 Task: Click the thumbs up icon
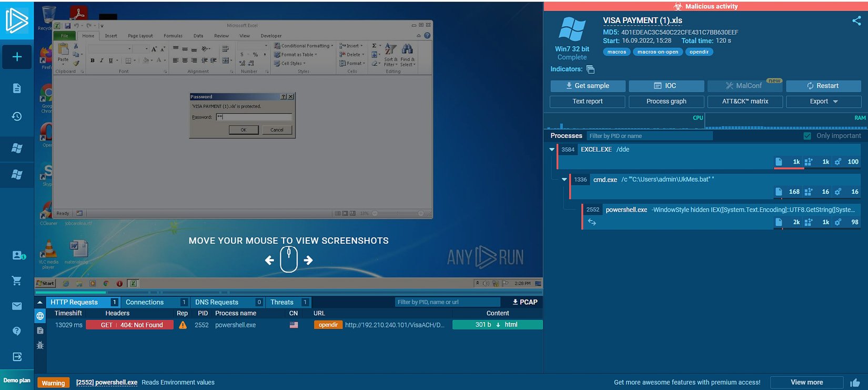pos(855,383)
